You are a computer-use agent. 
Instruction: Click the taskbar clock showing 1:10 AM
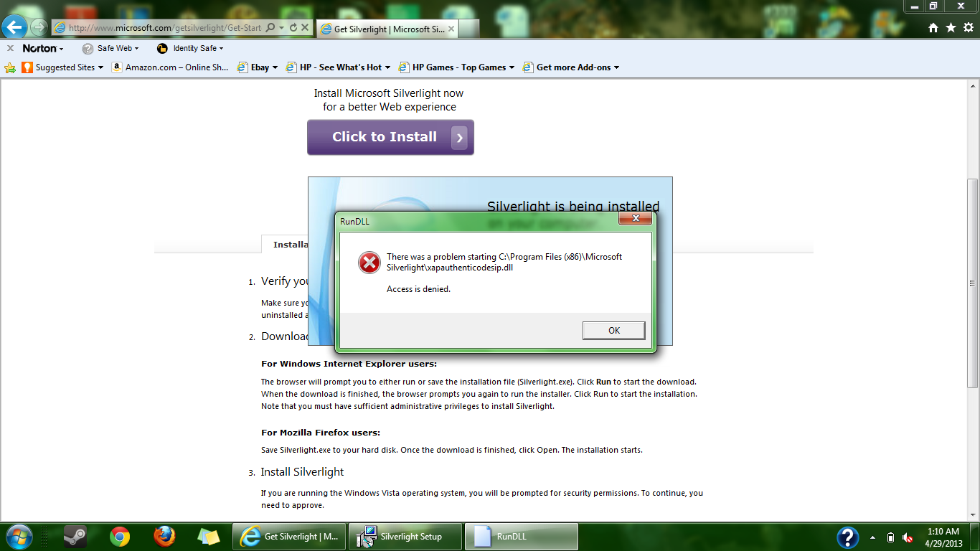click(943, 537)
